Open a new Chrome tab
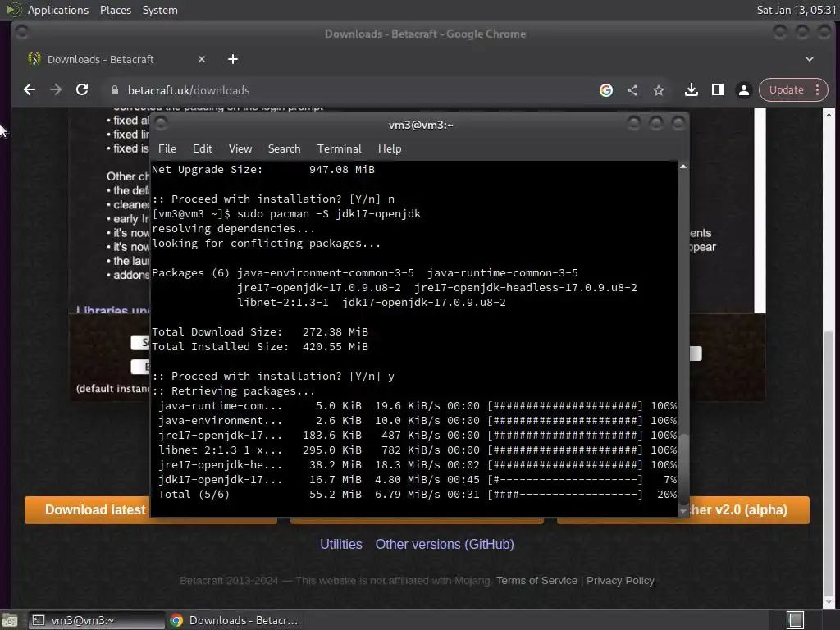 click(x=232, y=59)
